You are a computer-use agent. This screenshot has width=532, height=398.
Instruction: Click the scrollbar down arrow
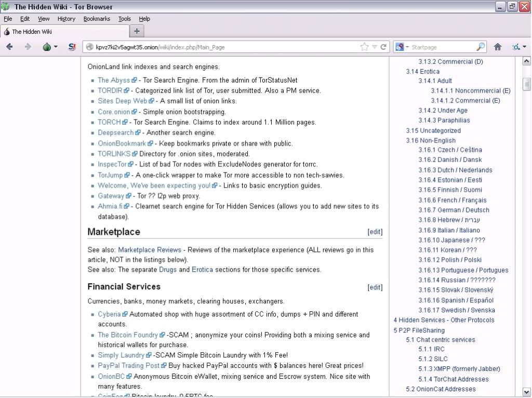click(x=526, y=392)
